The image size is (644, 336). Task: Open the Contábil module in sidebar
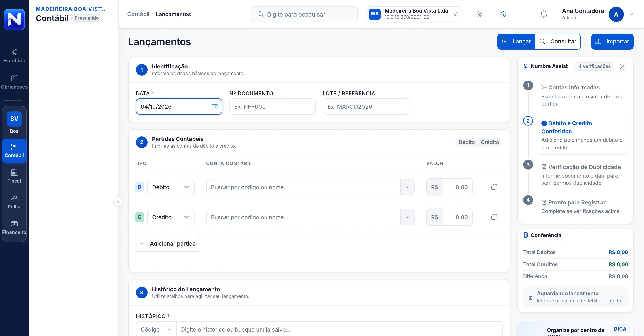tap(14, 151)
